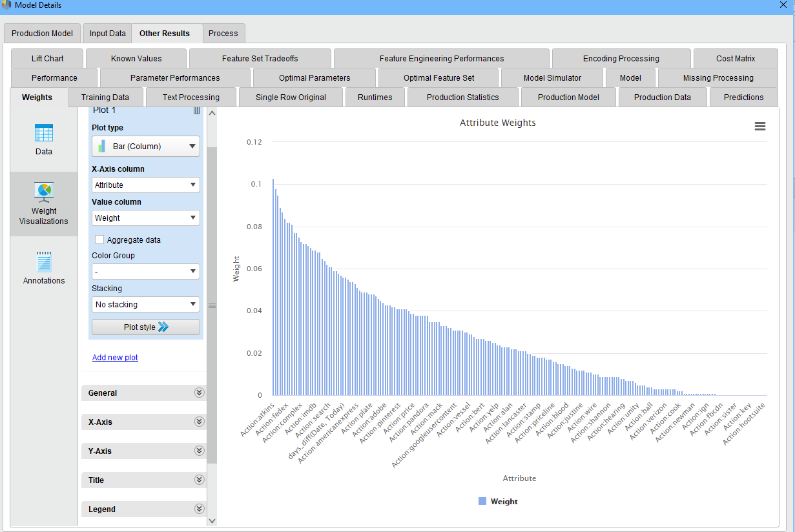Switch to Production Model top tab
The width and height of the screenshot is (795, 532).
coord(43,34)
